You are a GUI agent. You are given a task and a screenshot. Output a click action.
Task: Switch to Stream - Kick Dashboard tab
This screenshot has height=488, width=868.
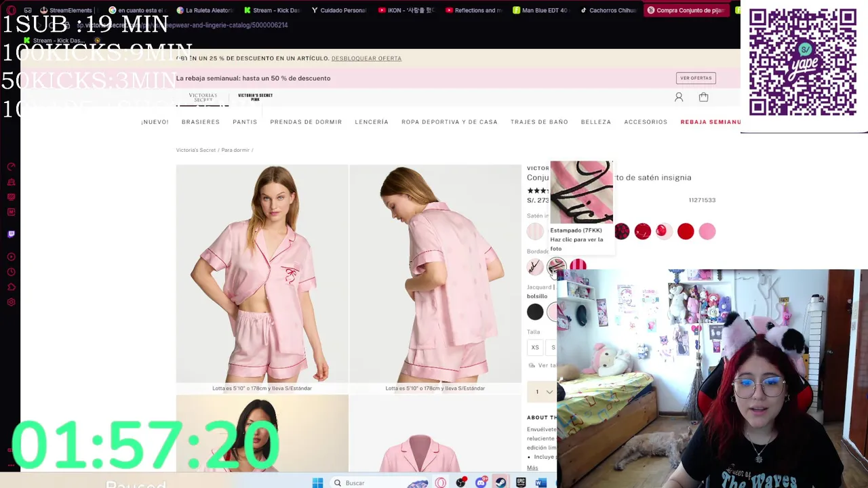[272, 10]
